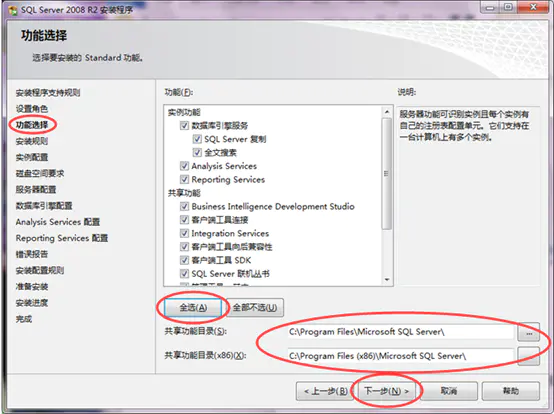The height and width of the screenshot is (414, 554).
Task: Toggle Business Intelligence Development Studio checkbox
Action: [x=184, y=206]
